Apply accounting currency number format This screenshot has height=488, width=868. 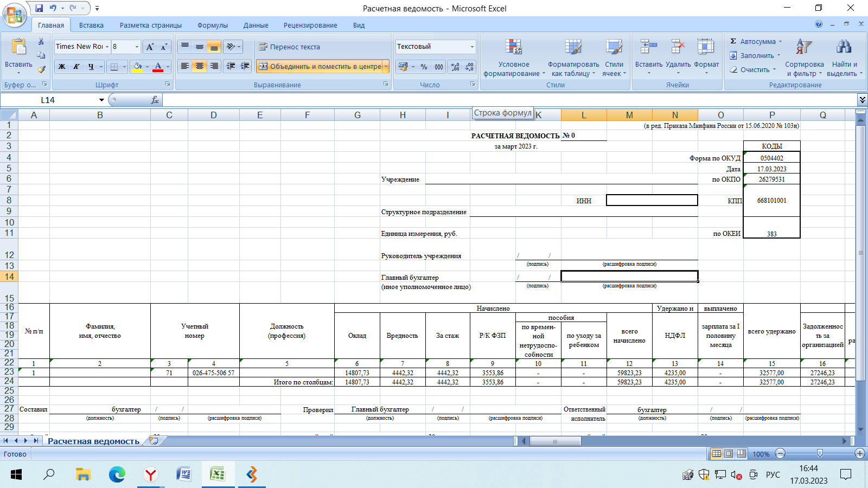pyautogui.click(x=403, y=67)
